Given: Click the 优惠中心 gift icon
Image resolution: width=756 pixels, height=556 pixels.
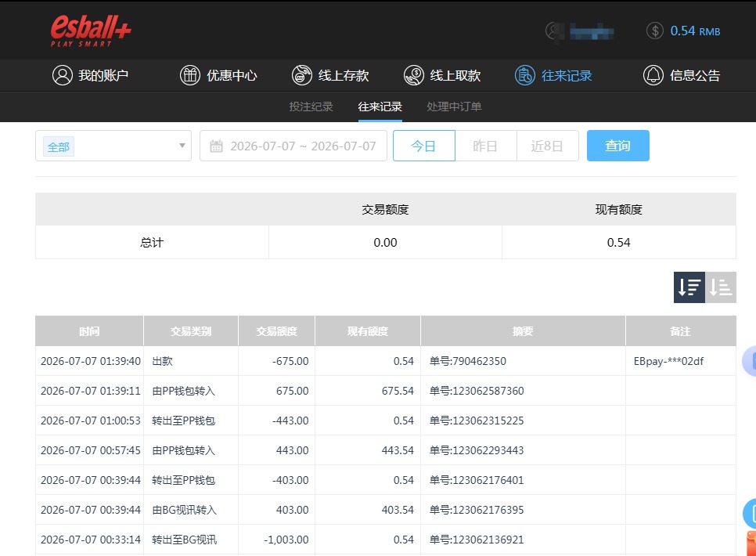Looking at the screenshot, I should pos(190,75).
